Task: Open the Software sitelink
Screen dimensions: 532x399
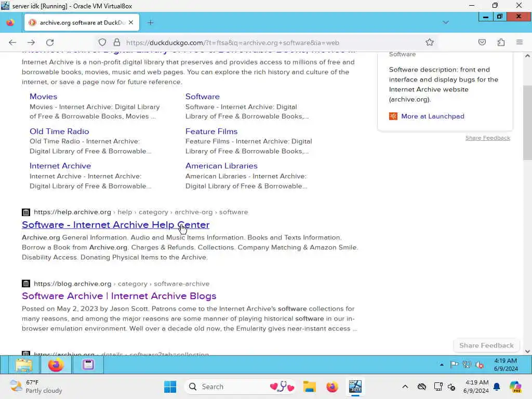Action: coord(203,96)
